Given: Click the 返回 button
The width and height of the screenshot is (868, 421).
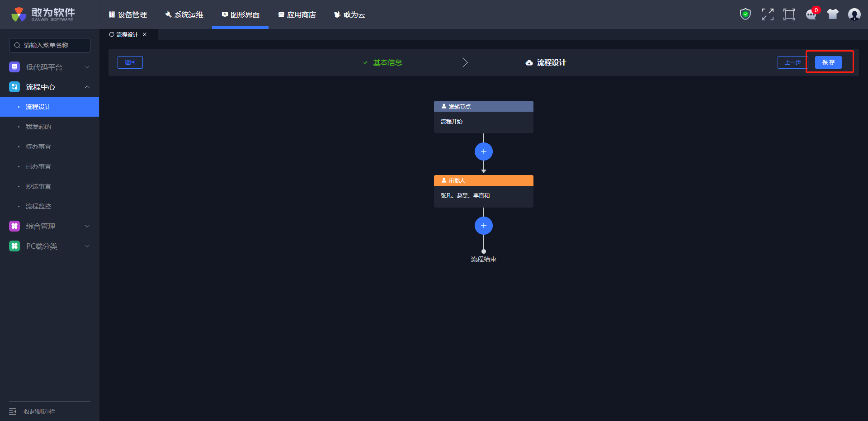Looking at the screenshot, I should pyautogui.click(x=130, y=62).
